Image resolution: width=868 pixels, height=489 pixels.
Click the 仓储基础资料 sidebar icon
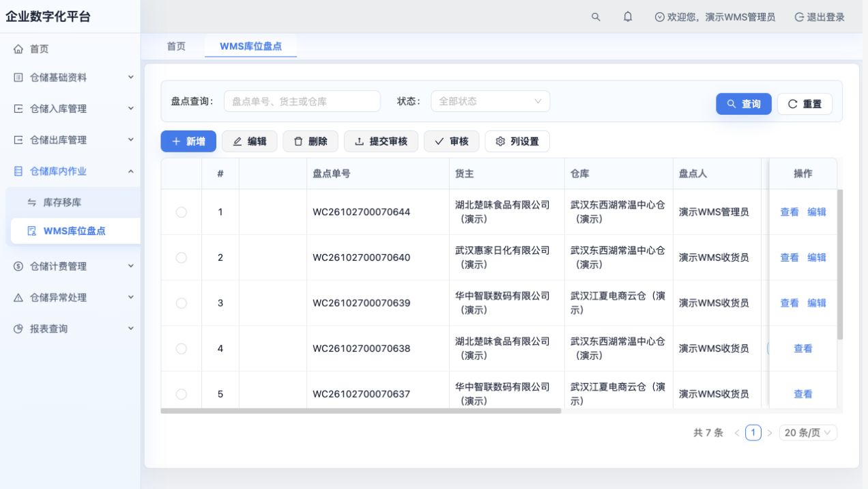(18, 78)
